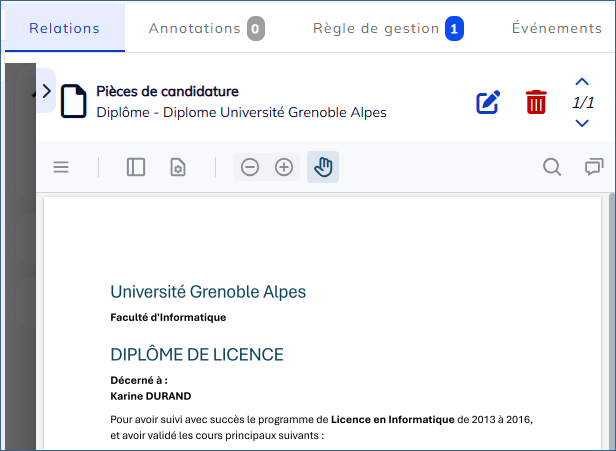616x451 pixels.
Task: Switch to the Événements tab
Action: (x=557, y=28)
